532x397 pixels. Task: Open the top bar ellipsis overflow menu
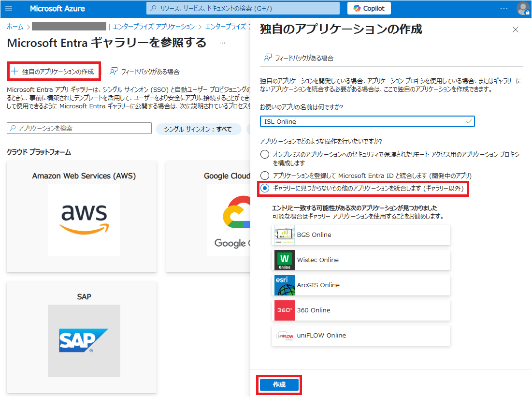click(504, 8)
